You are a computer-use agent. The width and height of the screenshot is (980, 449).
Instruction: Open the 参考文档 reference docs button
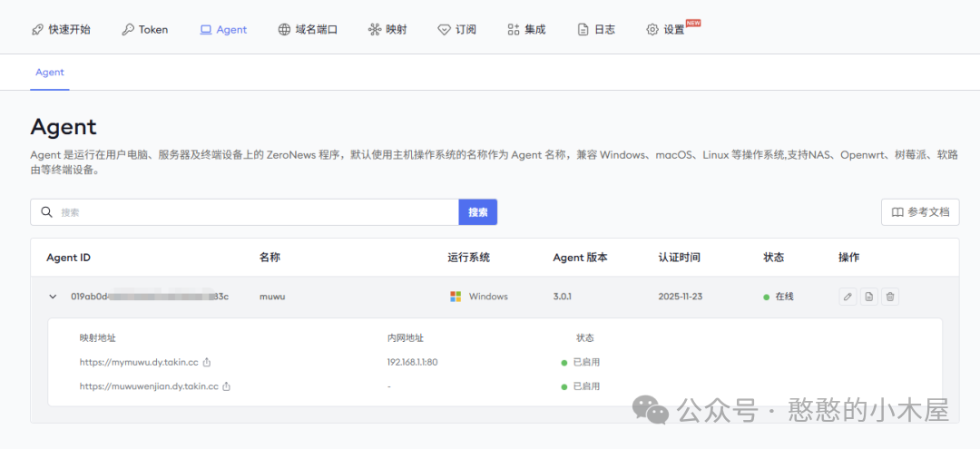point(920,212)
